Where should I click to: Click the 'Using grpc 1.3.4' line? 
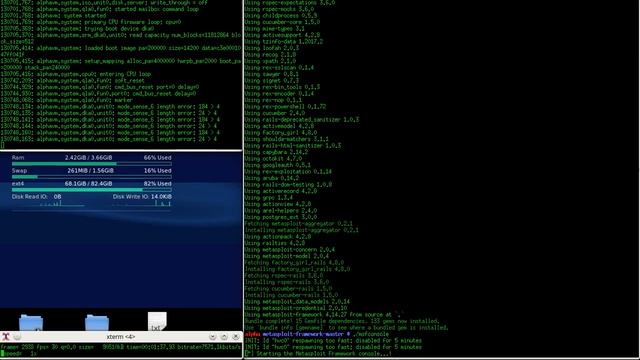[269, 198]
